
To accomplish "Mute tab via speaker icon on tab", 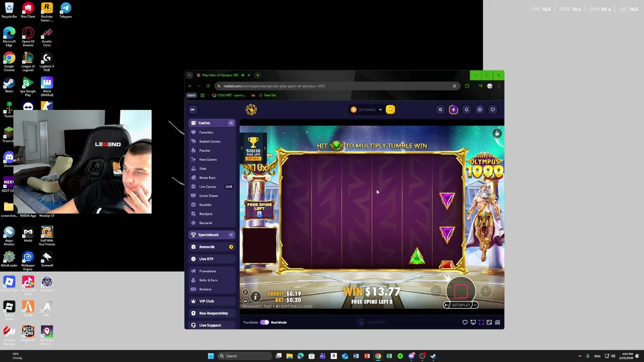I will 243,75.
